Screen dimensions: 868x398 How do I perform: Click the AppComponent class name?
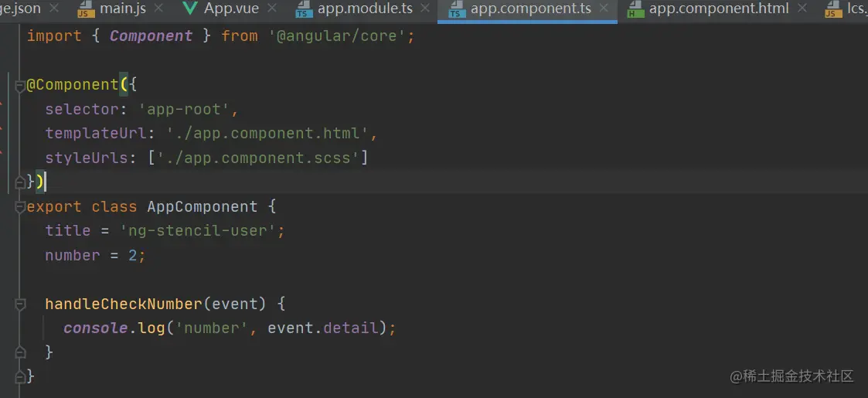point(202,207)
